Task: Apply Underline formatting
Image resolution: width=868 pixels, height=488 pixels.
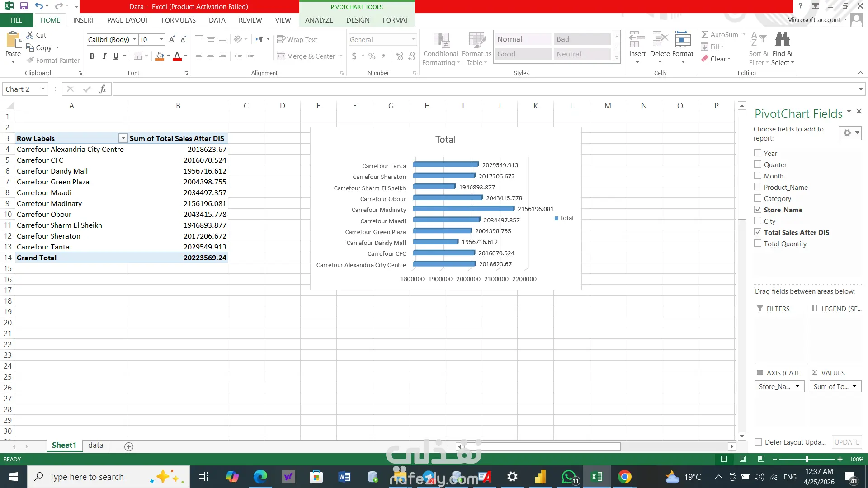Action: click(x=116, y=56)
